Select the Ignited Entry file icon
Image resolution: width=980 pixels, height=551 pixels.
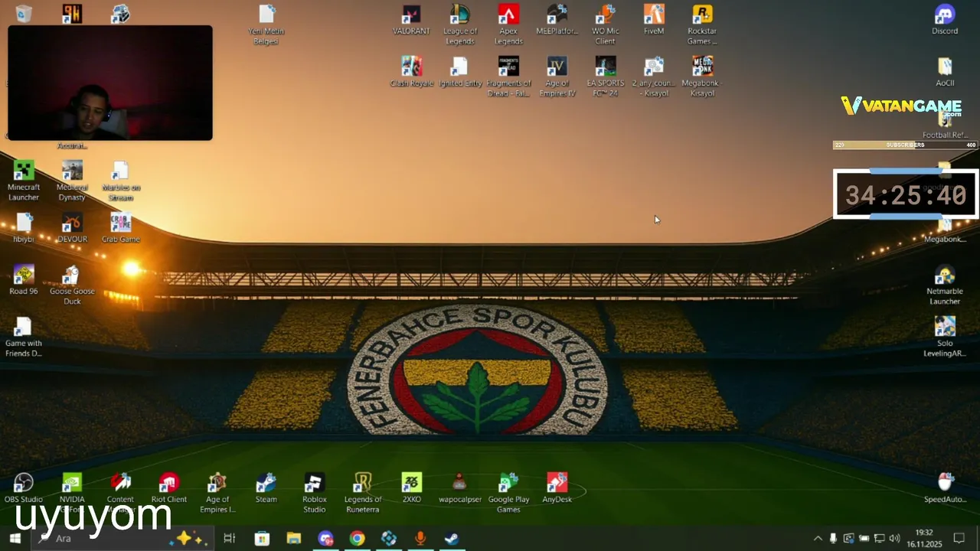[460, 72]
